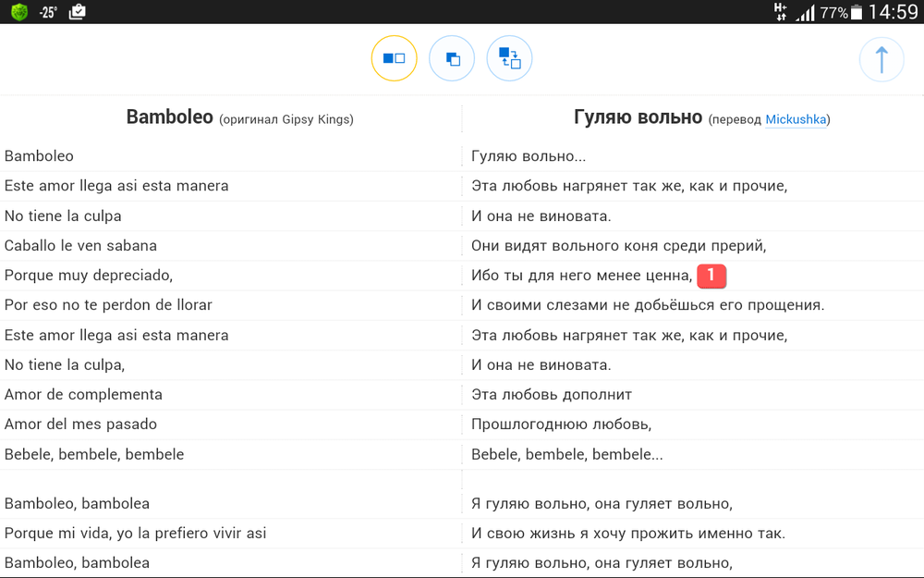Tap the "Гуляю вольно" translation title heading
This screenshot has width=924, height=578.
(638, 117)
